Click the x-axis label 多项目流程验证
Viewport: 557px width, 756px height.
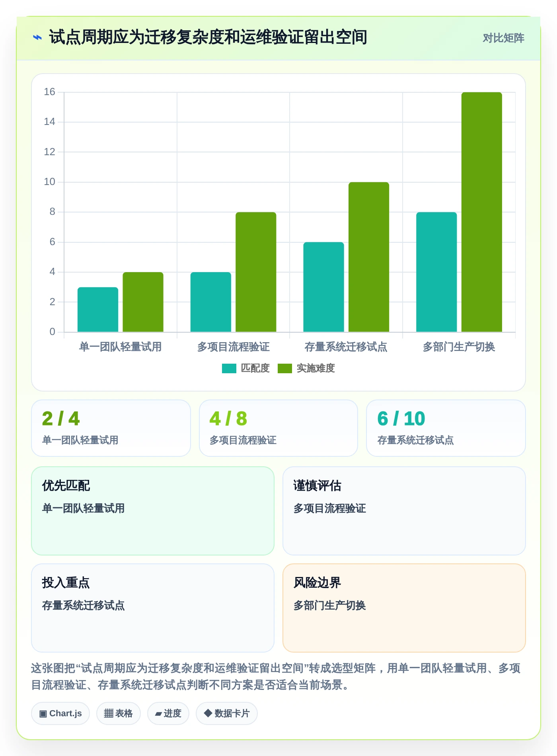pyautogui.click(x=234, y=347)
